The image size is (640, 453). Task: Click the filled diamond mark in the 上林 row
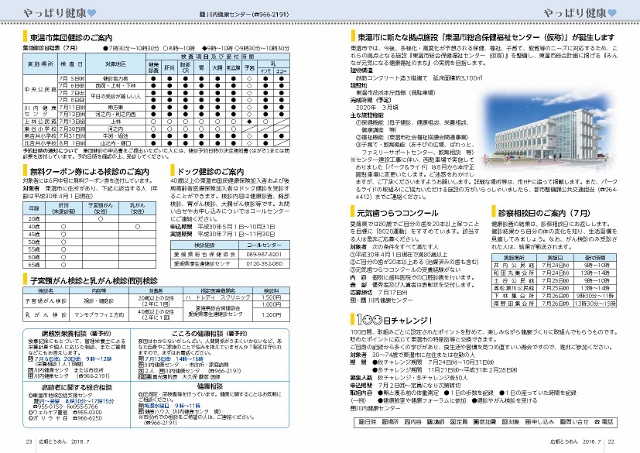tap(249, 122)
